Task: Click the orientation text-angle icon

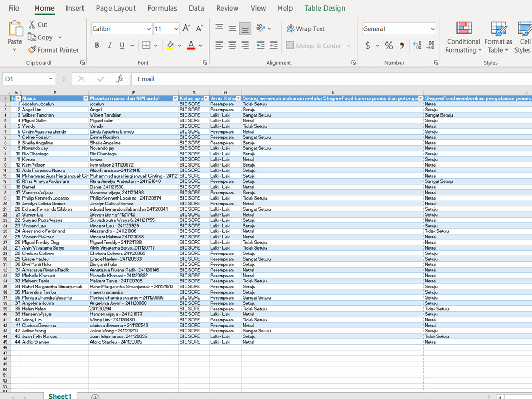Action: click(261, 29)
